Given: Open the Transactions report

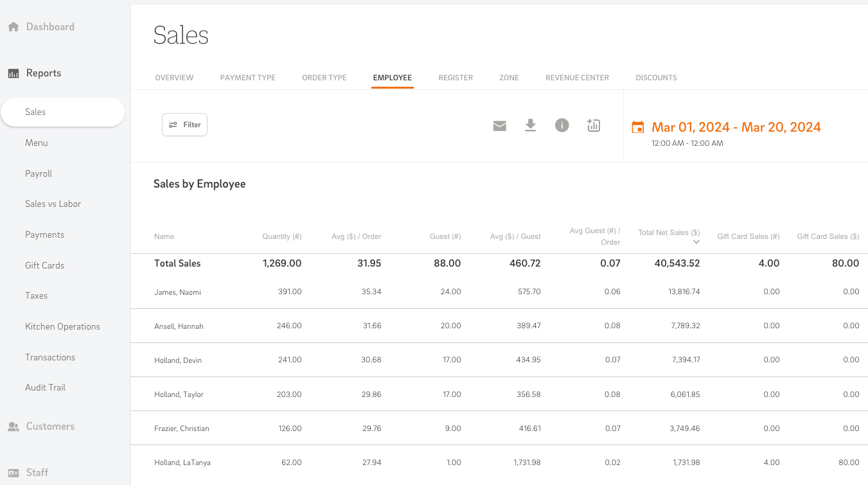Looking at the screenshot, I should click(50, 357).
